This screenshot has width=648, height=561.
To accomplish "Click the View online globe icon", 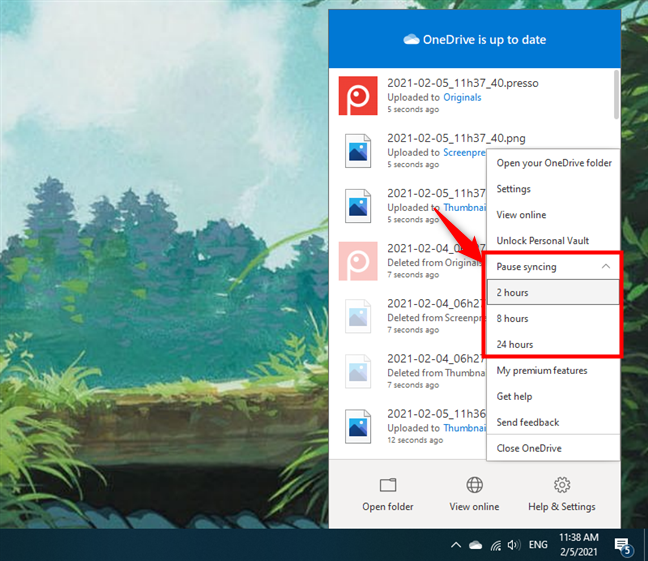I will coord(474,485).
